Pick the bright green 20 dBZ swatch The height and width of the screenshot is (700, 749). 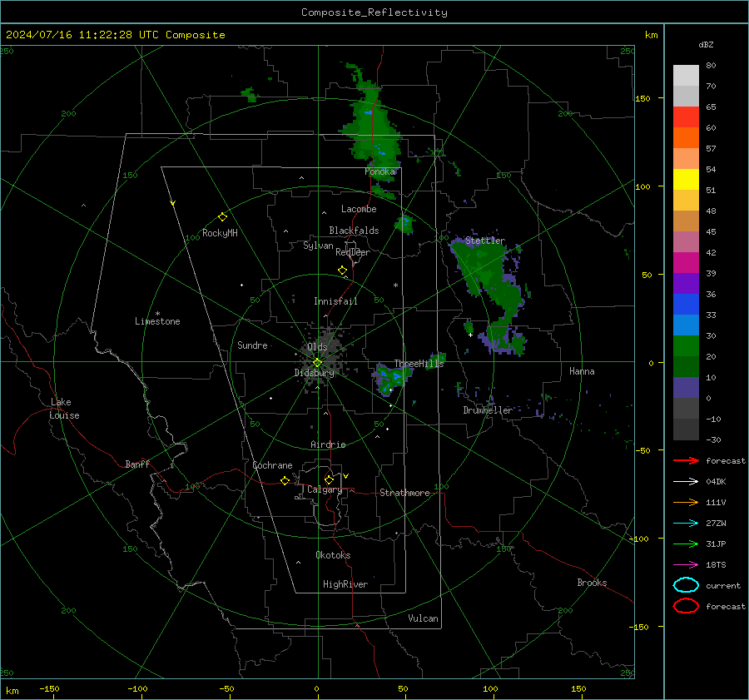point(686,346)
